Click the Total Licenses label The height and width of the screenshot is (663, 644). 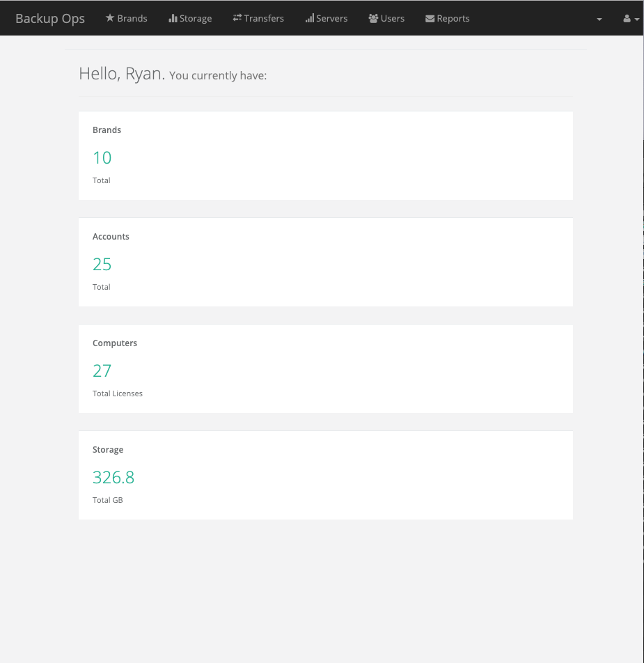[118, 393]
